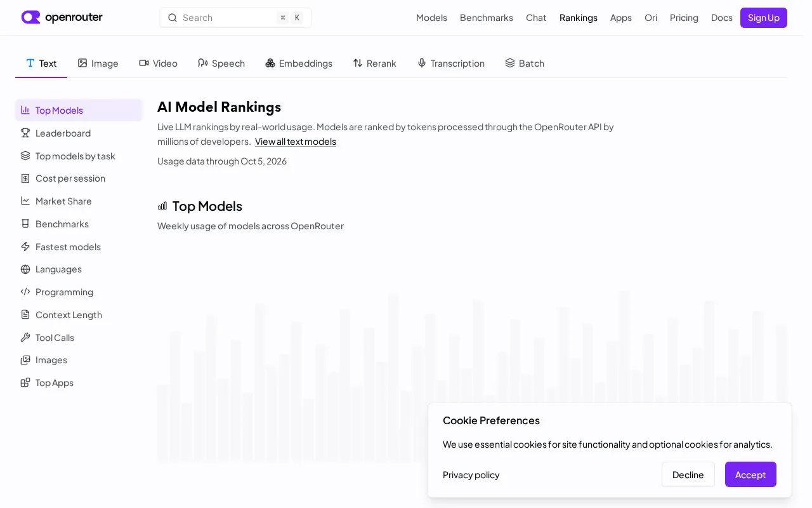
Task: Click the Video tab camera icon
Action: click(x=144, y=63)
